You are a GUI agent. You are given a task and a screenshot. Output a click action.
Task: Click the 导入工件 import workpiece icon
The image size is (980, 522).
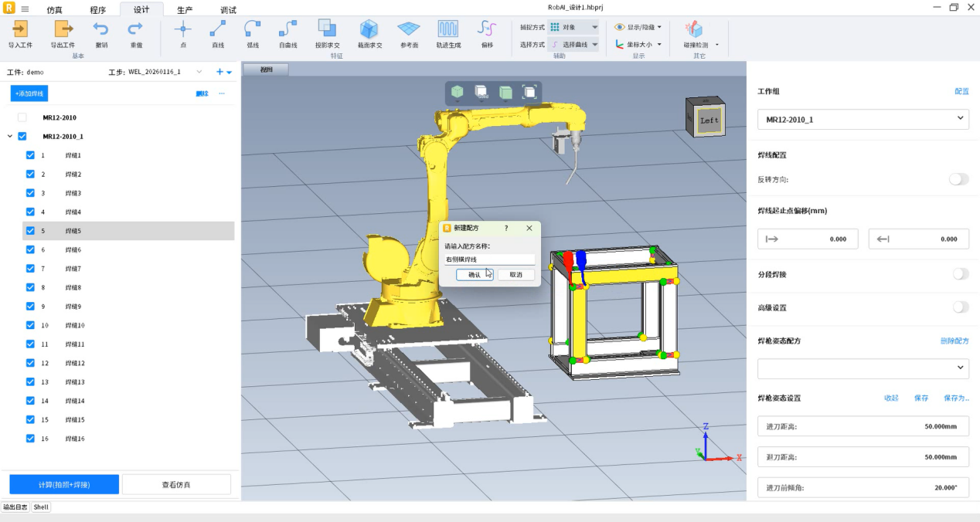tap(20, 30)
